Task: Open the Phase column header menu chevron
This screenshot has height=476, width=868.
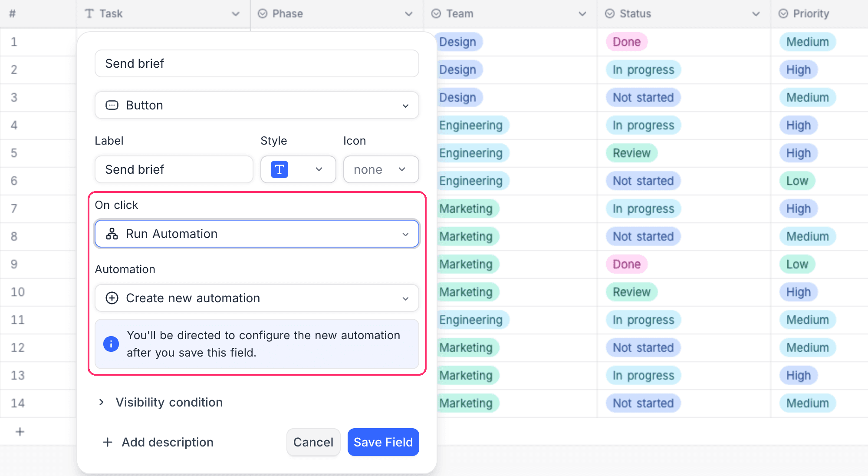Action: (409, 14)
